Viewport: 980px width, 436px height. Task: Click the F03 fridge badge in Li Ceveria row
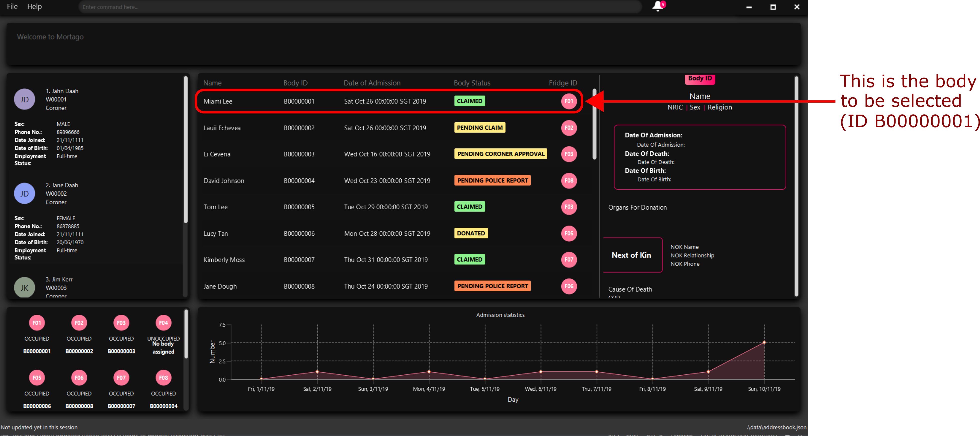[x=569, y=154]
